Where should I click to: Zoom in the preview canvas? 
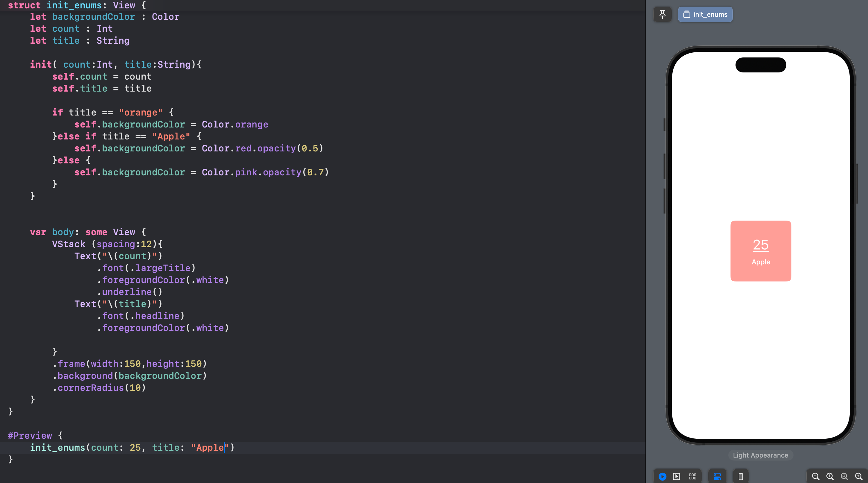click(x=859, y=476)
